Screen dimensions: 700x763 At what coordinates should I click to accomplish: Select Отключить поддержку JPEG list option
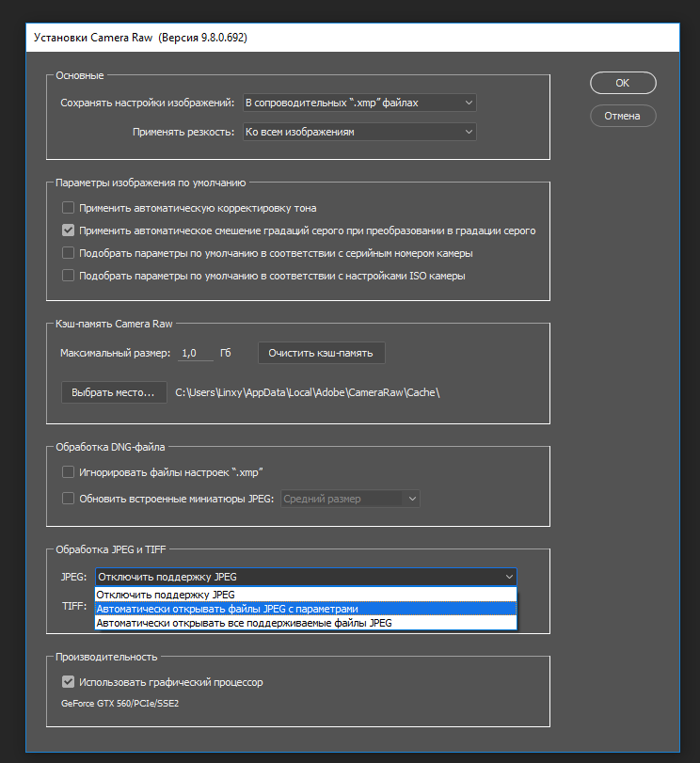tap(306, 595)
